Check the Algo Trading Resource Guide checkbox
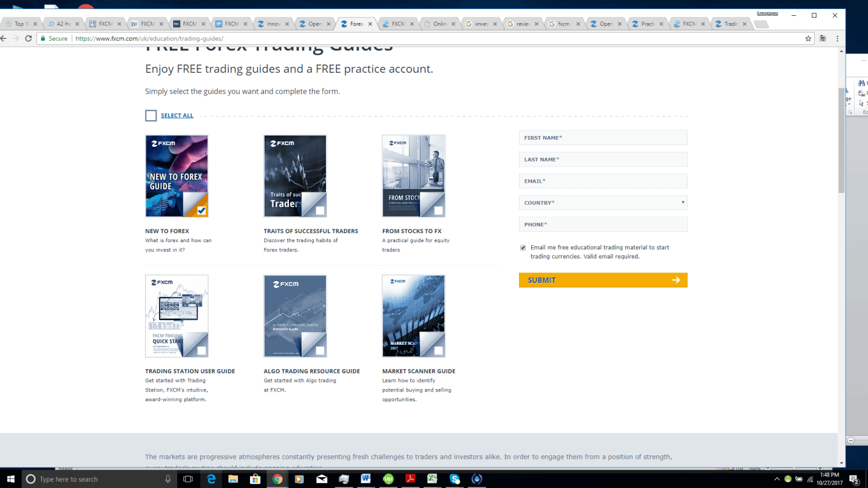The image size is (868, 488). [x=320, y=351]
